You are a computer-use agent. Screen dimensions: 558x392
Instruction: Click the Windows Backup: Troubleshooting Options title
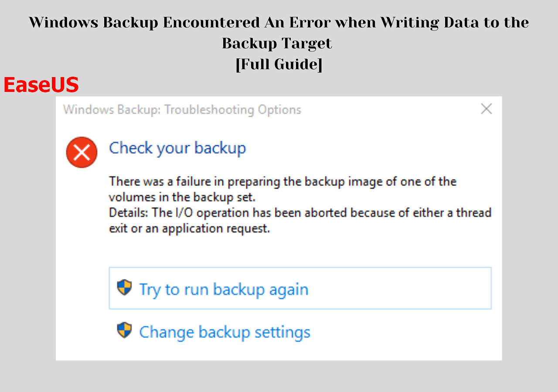click(182, 109)
